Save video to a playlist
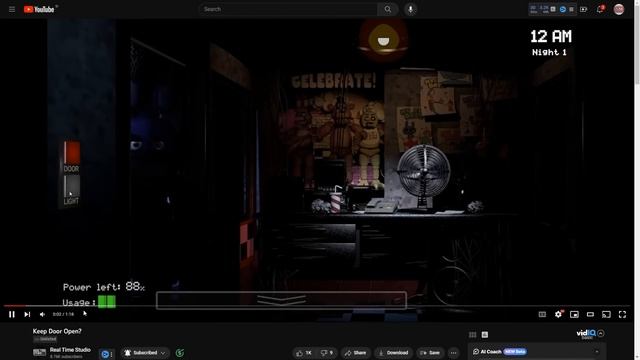The width and height of the screenshot is (640, 360). [430, 353]
